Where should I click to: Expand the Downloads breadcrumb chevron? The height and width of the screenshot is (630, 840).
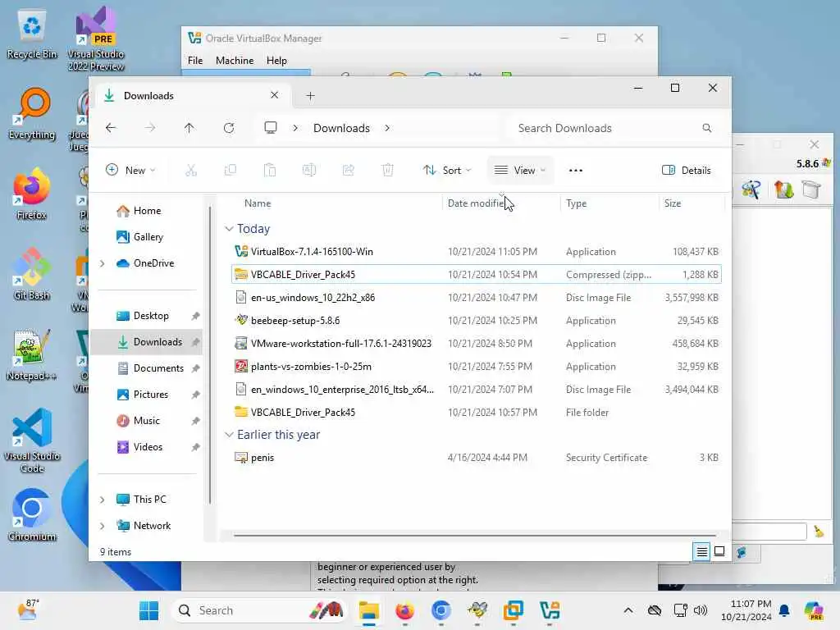click(387, 128)
